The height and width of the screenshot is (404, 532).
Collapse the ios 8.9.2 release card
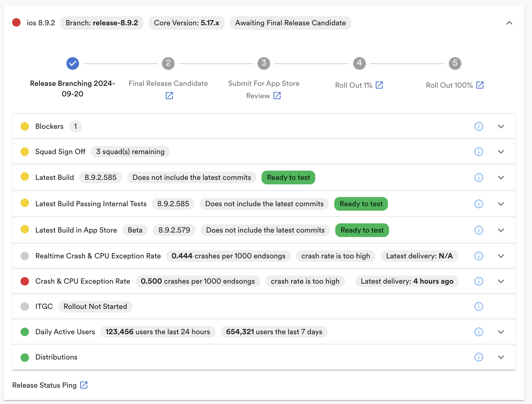tap(509, 23)
